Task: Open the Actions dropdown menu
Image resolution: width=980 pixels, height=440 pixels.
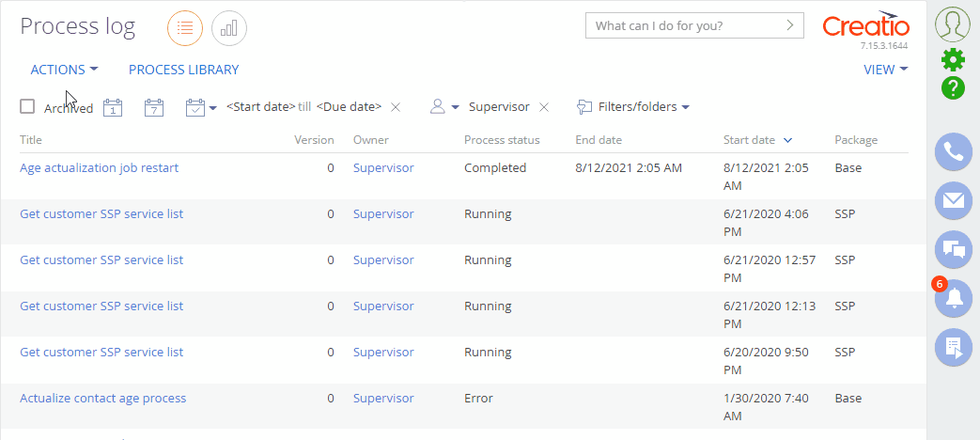Action: pyautogui.click(x=65, y=70)
